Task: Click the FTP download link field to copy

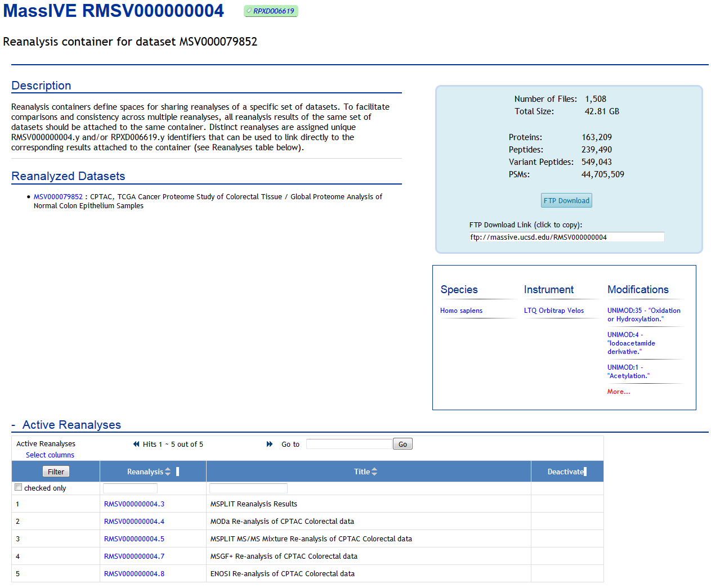Action: tap(566, 237)
